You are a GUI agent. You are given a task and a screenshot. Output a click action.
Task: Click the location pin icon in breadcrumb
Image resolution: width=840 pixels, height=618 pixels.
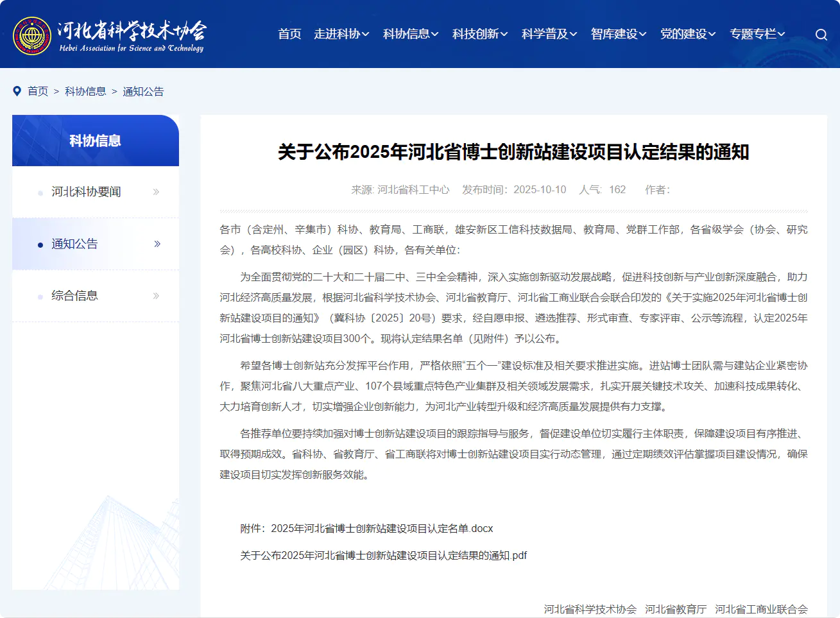point(17,91)
